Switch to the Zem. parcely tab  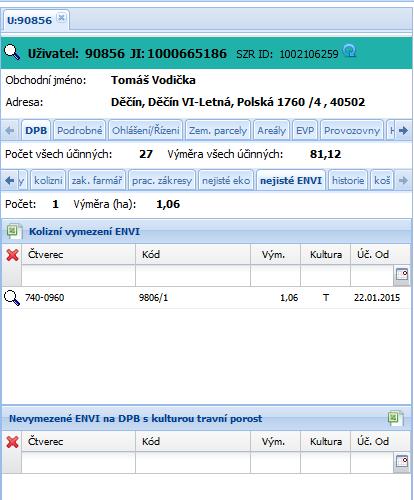point(218,130)
